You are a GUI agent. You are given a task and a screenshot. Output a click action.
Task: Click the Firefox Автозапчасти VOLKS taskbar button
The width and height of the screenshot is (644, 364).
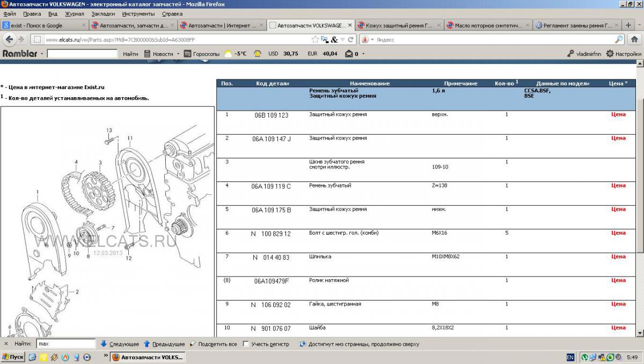148,357
